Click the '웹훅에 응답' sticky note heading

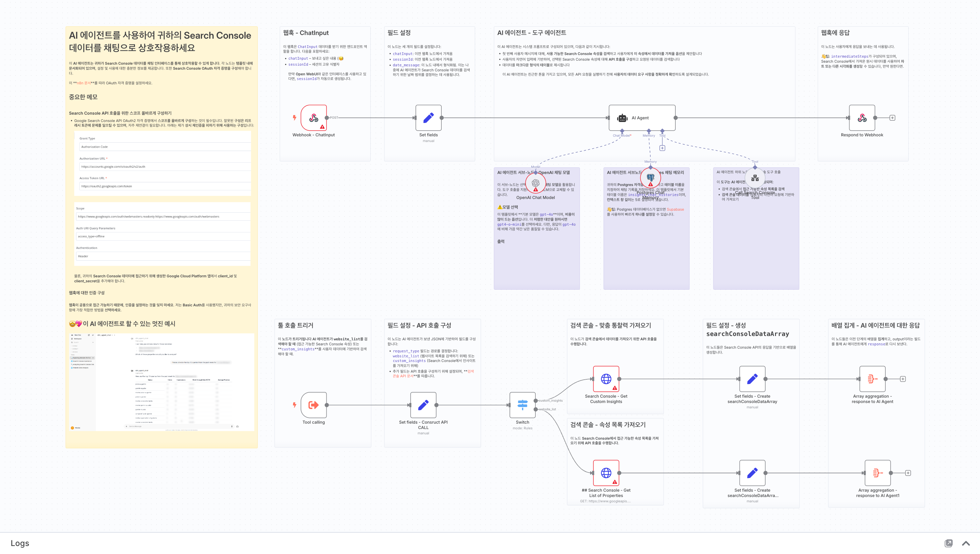(835, 33)
